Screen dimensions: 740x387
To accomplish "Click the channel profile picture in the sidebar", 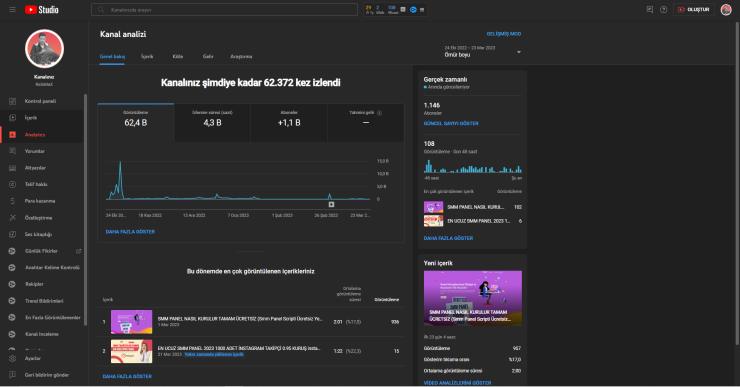I will [44, 49].
